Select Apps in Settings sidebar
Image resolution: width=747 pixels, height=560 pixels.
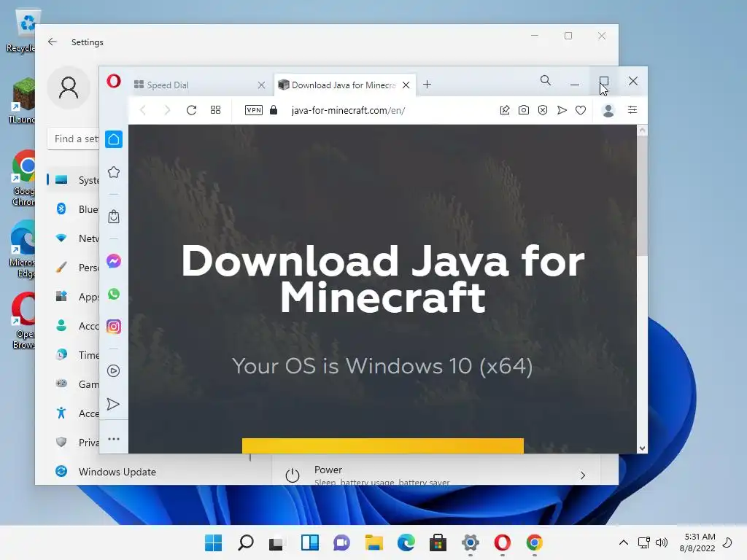point(73,297)
